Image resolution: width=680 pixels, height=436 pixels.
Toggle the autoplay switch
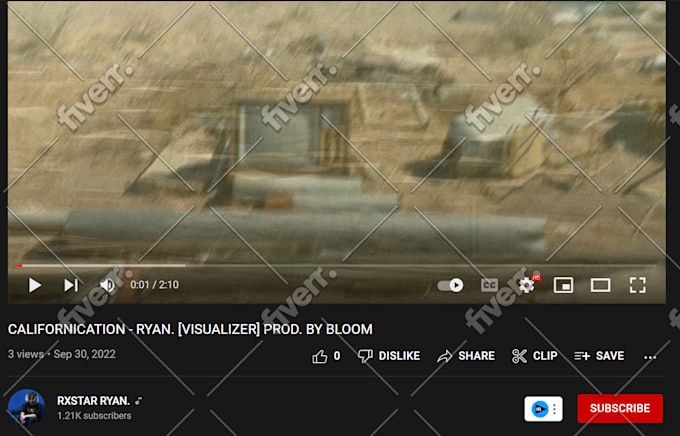click(x=450, y=285)
